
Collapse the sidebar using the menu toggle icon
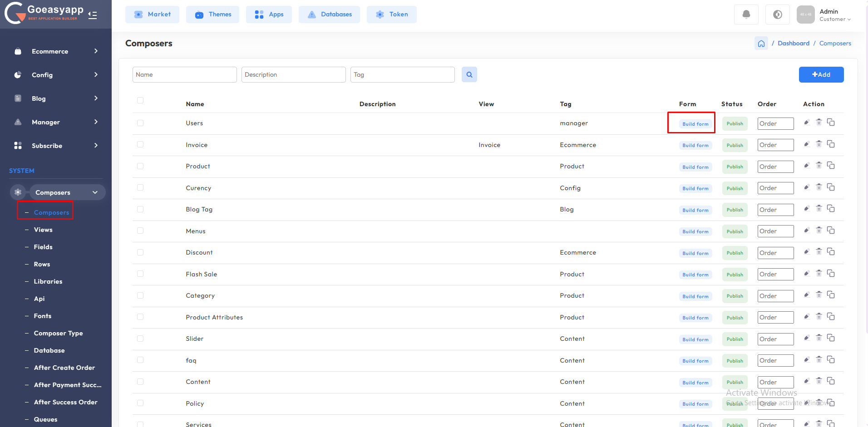(x=93, y=15)
